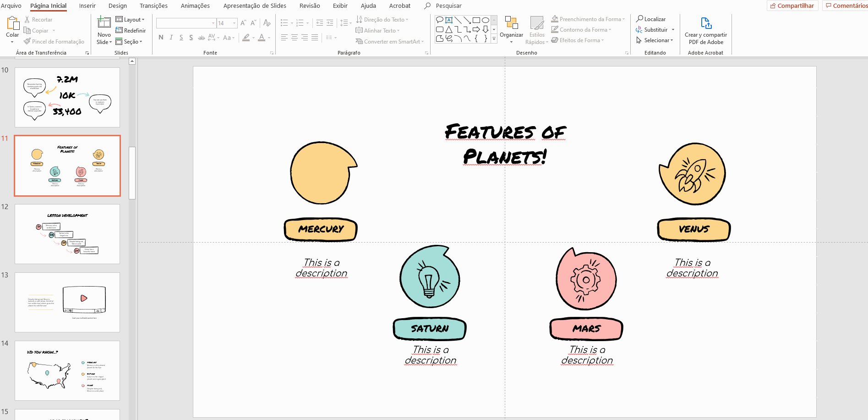The image size is (868, 420).
Task: Open the Transições tab
Action: click(153, 6)
